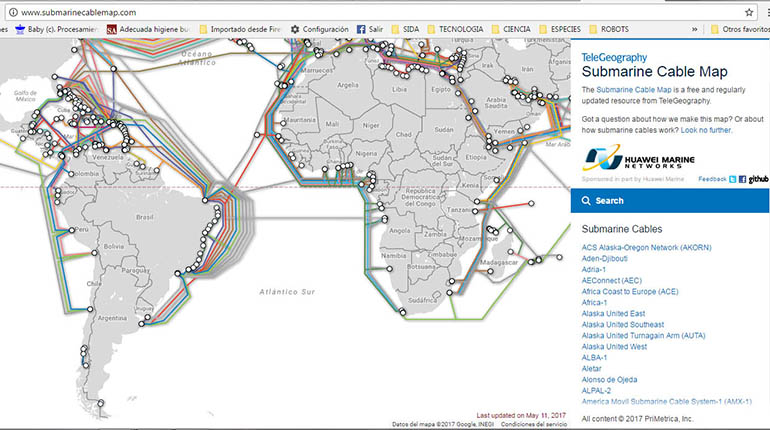
Task: Open the Facebook Salir bookmark
Action: [370, 29]
